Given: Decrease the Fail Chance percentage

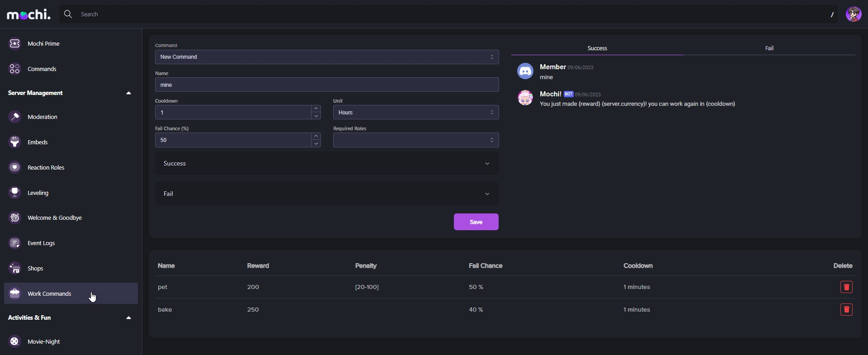Looking at the screenshot, I should [x=316, y=143].
